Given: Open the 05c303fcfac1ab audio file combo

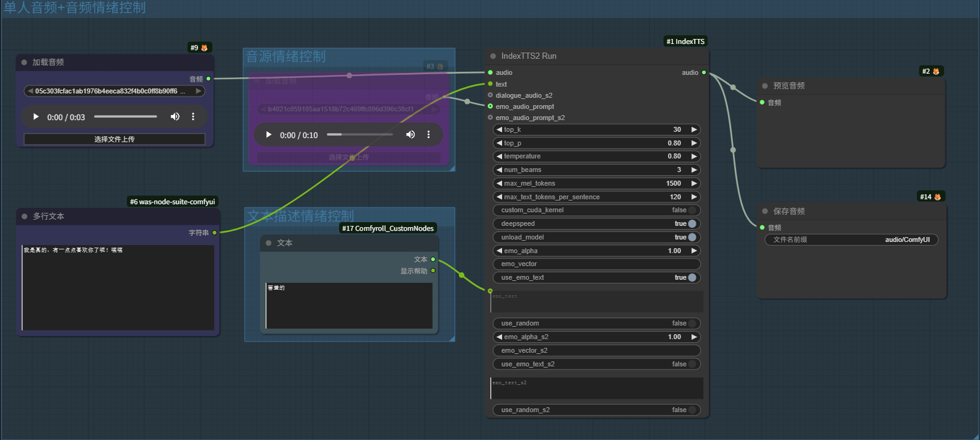Looking at the screenshot, I should click(114, 91).
